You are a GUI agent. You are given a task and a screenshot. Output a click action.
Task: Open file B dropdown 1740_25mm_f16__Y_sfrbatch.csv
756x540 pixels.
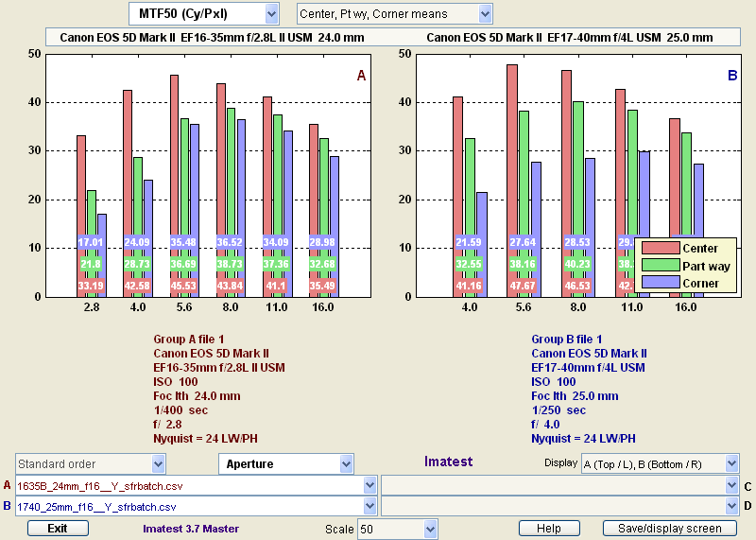[x=196, y=507]
